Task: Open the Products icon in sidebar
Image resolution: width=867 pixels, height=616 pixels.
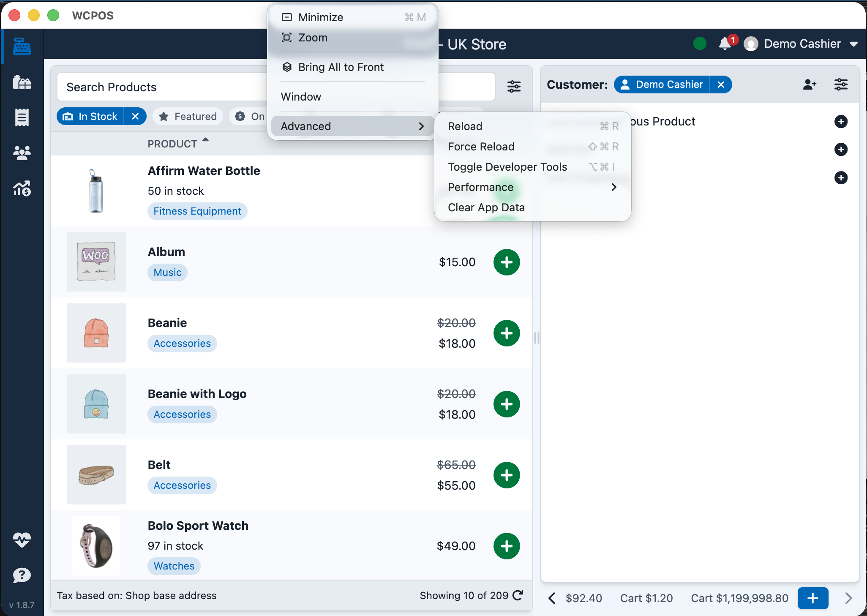Action: coord(22,82)
